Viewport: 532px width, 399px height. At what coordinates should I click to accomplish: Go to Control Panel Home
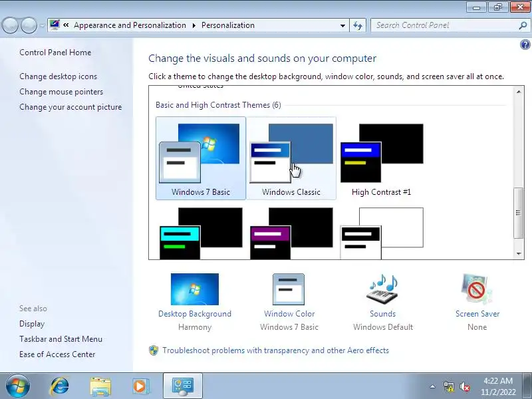(55, 53)
